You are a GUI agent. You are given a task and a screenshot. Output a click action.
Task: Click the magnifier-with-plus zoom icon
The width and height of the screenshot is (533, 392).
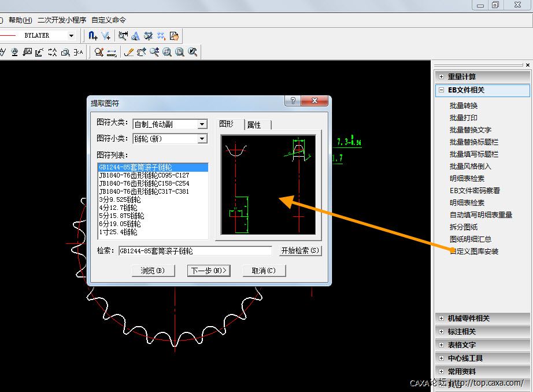point(154,52)
